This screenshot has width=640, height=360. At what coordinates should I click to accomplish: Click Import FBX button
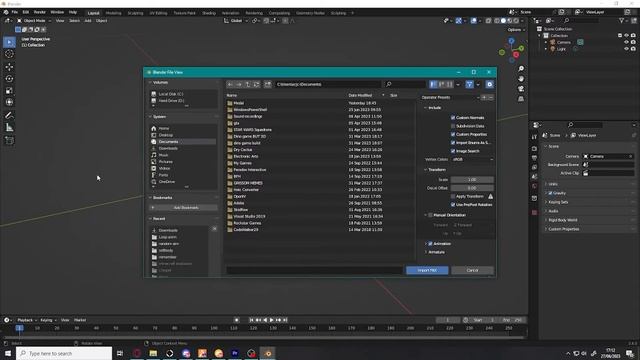click(427, 270)
